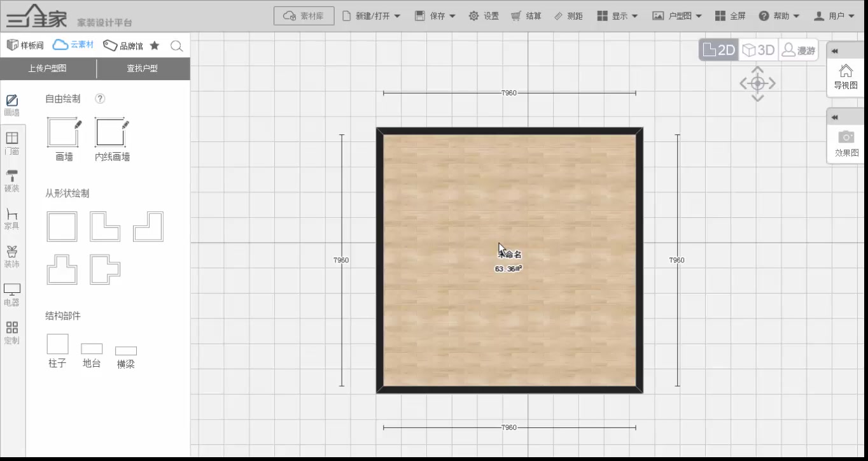Switch to 3D view mode
Image resolution: width=868 pixels, height=461 pixels.
[759, 50]
